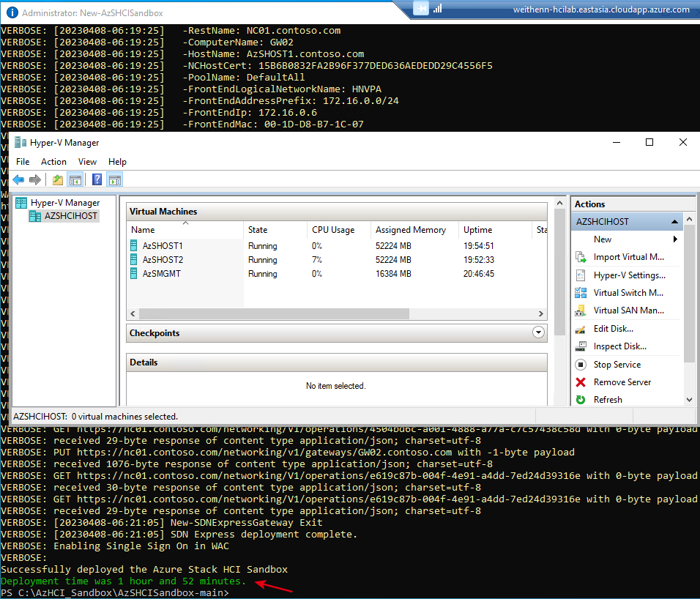
Task: Click the horizontal scrollbar thumb in VM list
Action: (274, 314)
